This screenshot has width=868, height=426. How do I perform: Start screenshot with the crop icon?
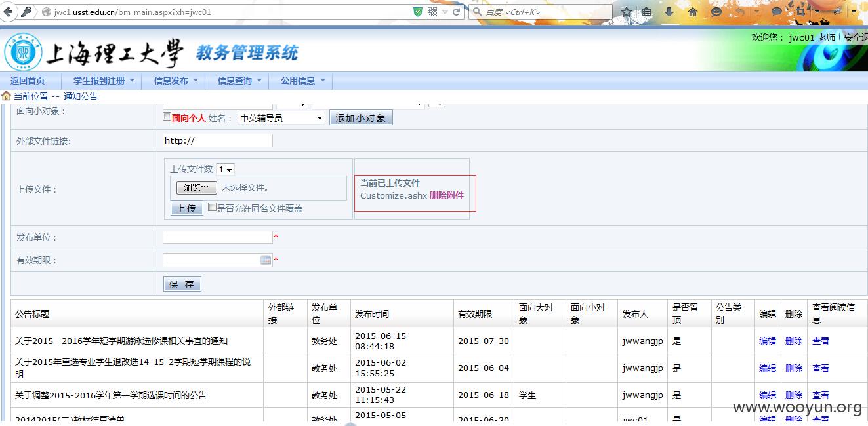pyautogui.click(x=800, y=12)
